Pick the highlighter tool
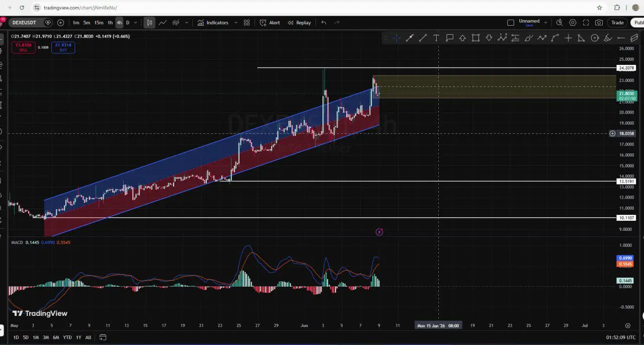644x345 pixels. point(608,38)
